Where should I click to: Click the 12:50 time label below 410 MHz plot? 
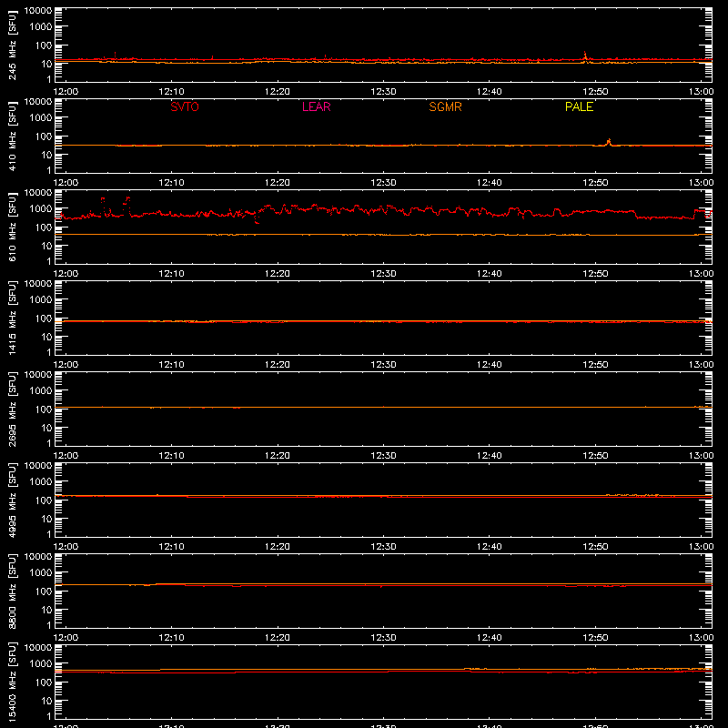pos(595,183)
